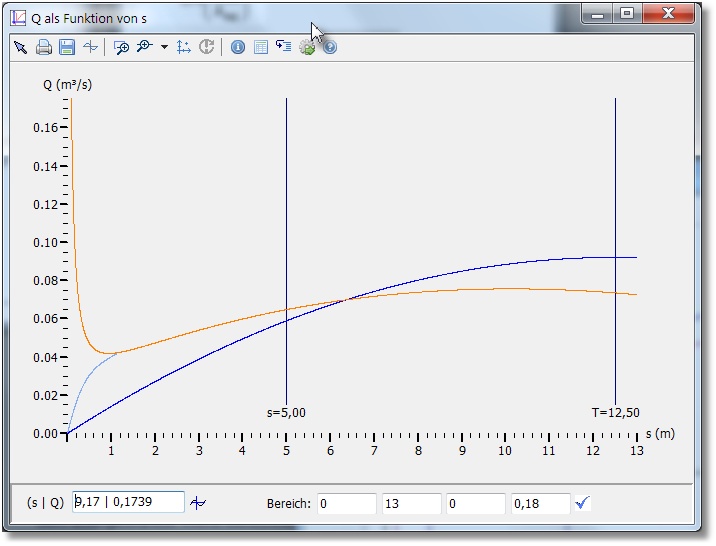Click curve icon next to coordinate field
This screenshot has height=546, width=716.
tap(199, 503)
